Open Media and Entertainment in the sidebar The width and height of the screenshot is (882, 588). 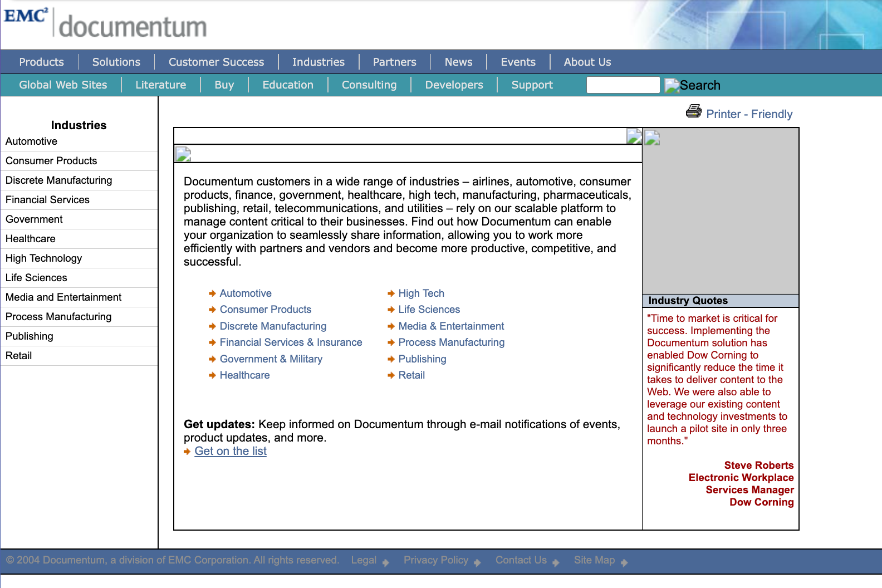pos(63,297)
